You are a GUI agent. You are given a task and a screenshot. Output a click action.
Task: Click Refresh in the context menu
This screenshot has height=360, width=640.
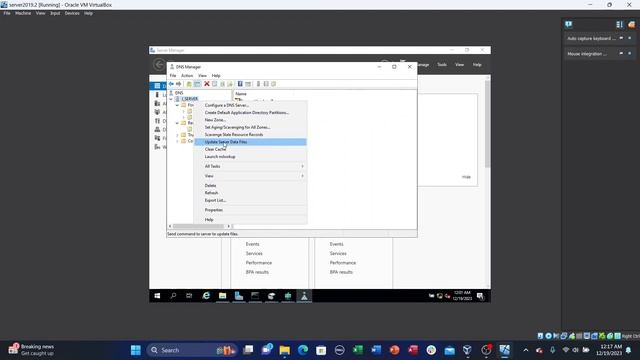[250, 193]
